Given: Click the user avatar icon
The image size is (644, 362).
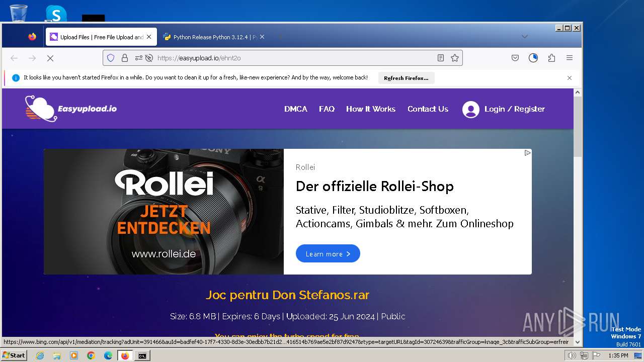Looking at the screenshot, I should point(471,109).
